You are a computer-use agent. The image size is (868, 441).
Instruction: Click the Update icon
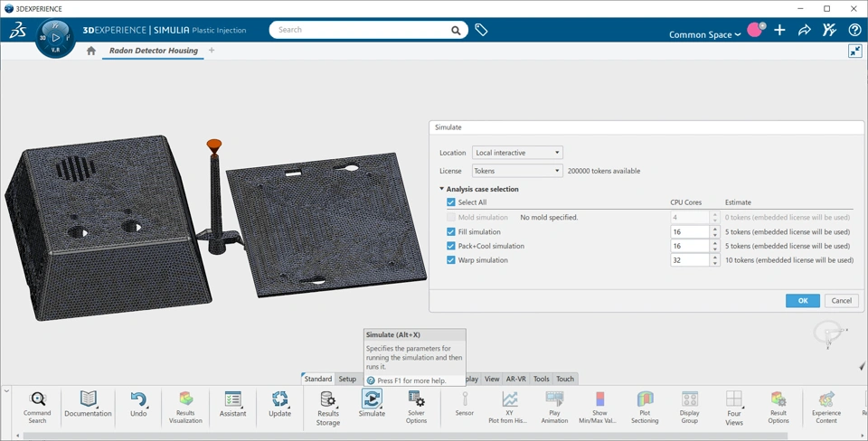(279, 404)
